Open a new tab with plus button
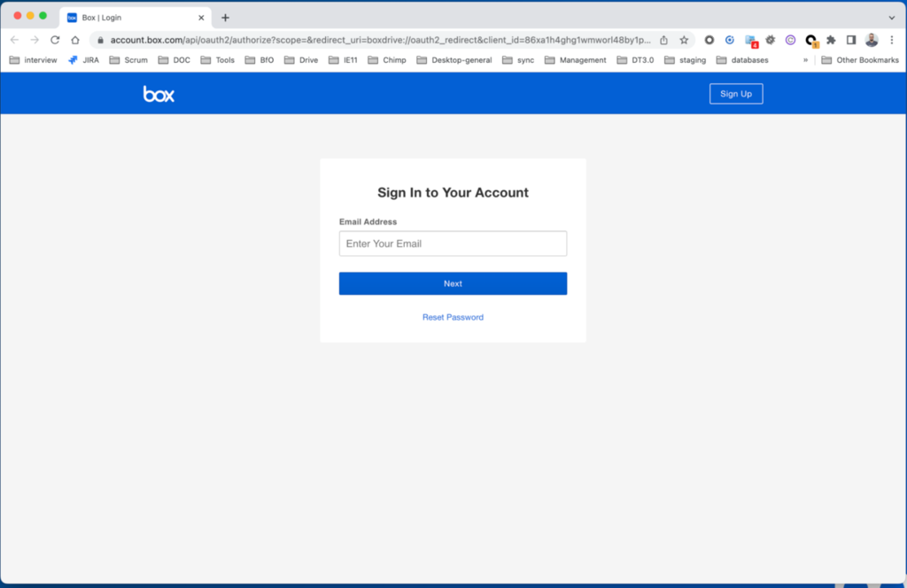This screenshot has width=907, height=588. pos(225,18)
